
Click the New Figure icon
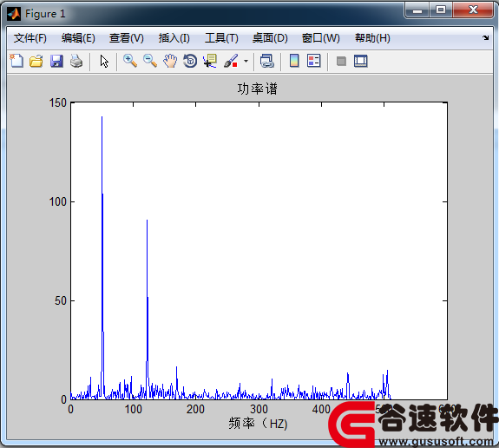tap(16, 61)
